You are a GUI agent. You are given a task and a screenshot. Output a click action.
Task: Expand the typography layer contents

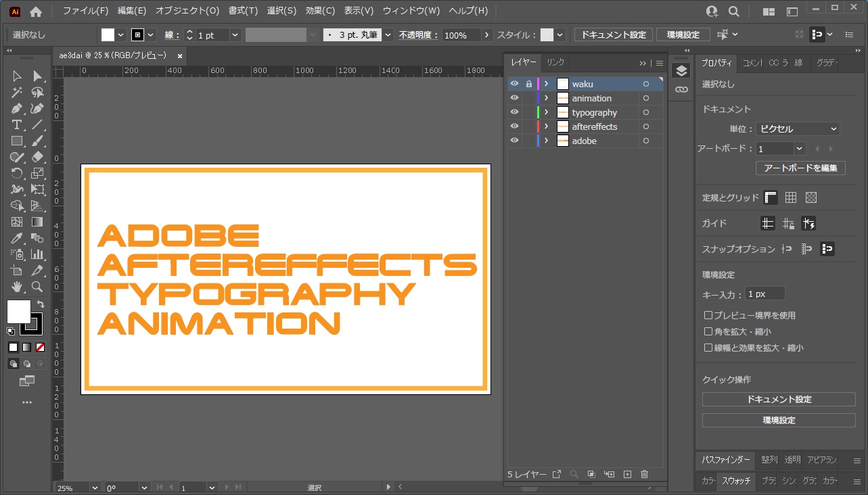point(546,112)
